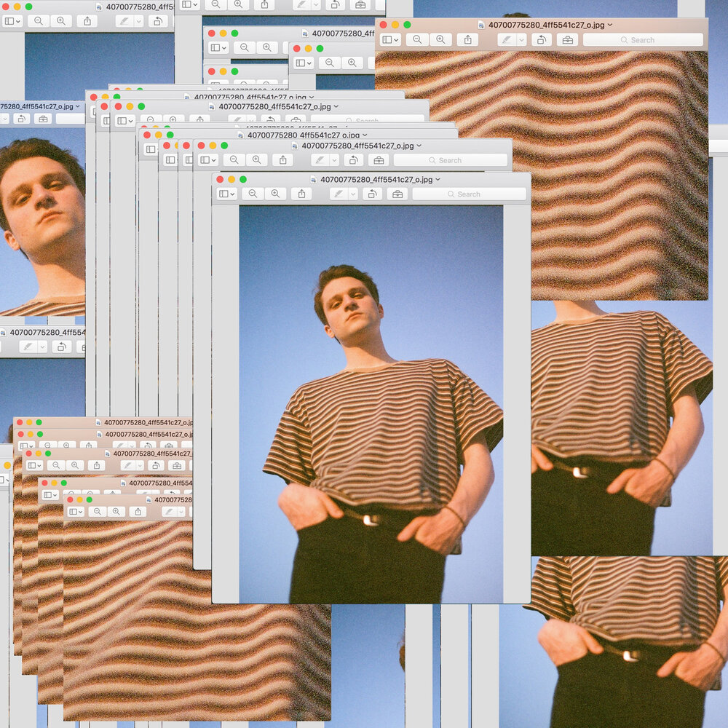Click Search field in front portrait window
Viewport: 728px width, 728px height.
(469, 194)
